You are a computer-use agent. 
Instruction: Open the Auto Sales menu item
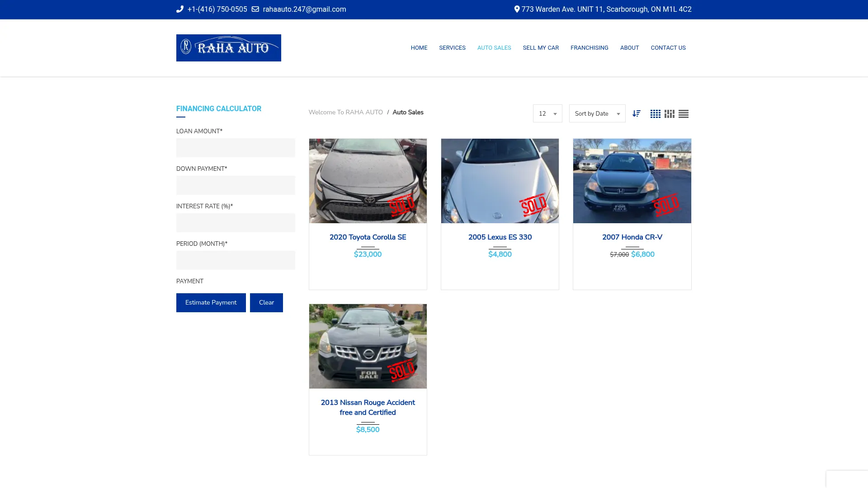(x=494, y=48)
